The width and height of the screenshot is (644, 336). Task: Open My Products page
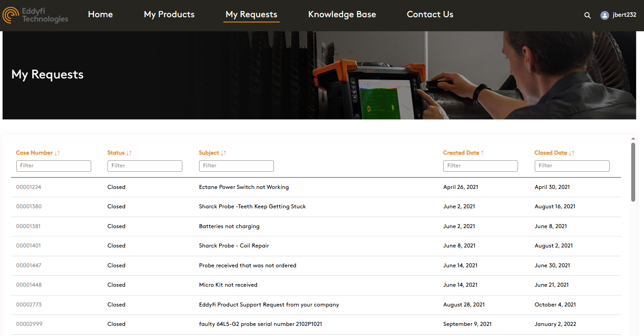click(169, 15)
